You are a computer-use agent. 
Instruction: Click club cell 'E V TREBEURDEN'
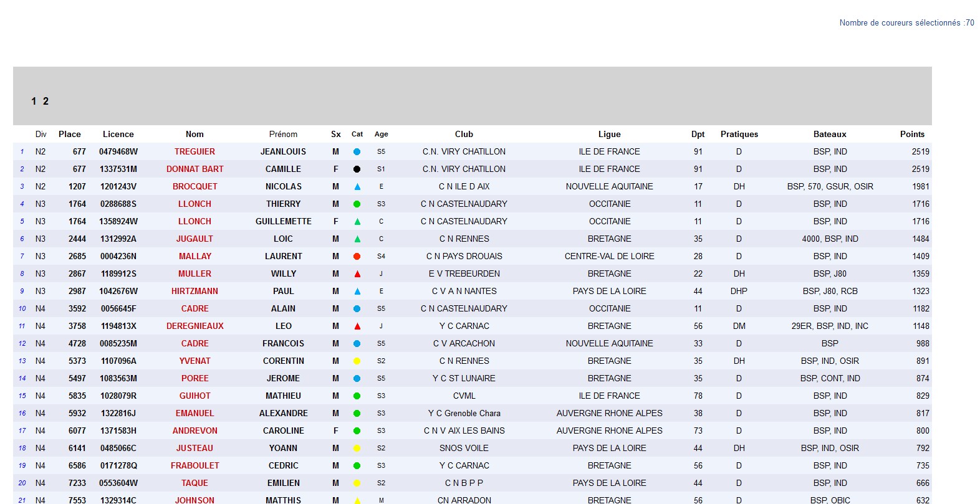[464, 273]
